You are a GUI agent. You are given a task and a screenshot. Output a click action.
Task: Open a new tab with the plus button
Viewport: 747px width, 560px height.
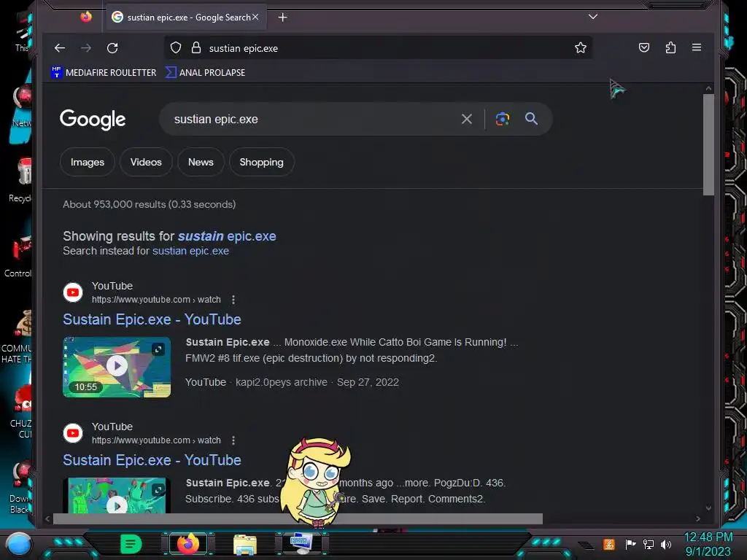(x=282, y=17)
